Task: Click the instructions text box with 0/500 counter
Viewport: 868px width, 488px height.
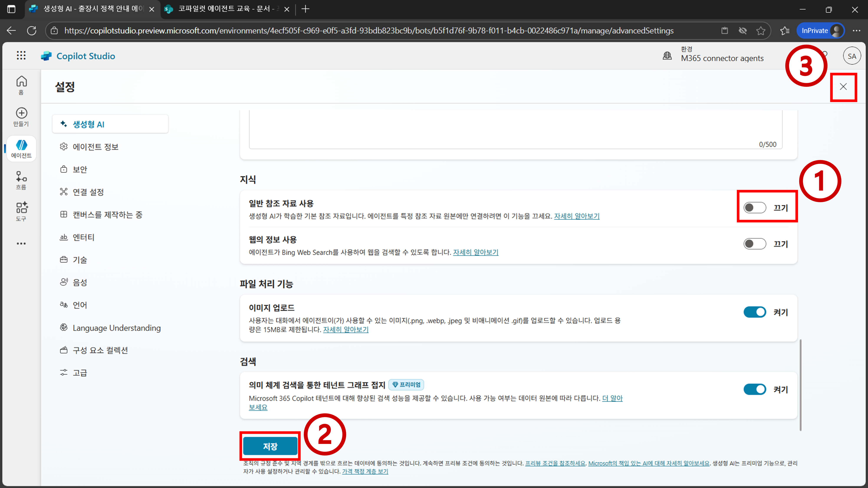Action: tap(516, 130)
